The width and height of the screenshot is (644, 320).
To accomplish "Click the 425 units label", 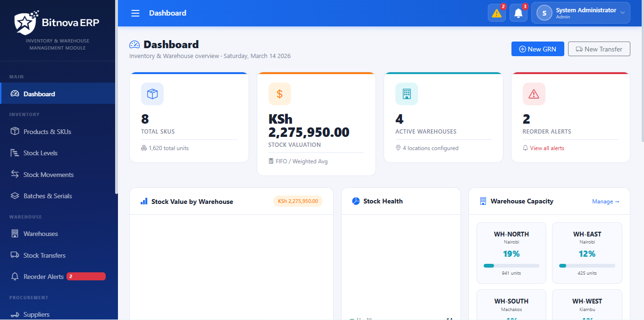I will 587,273.
